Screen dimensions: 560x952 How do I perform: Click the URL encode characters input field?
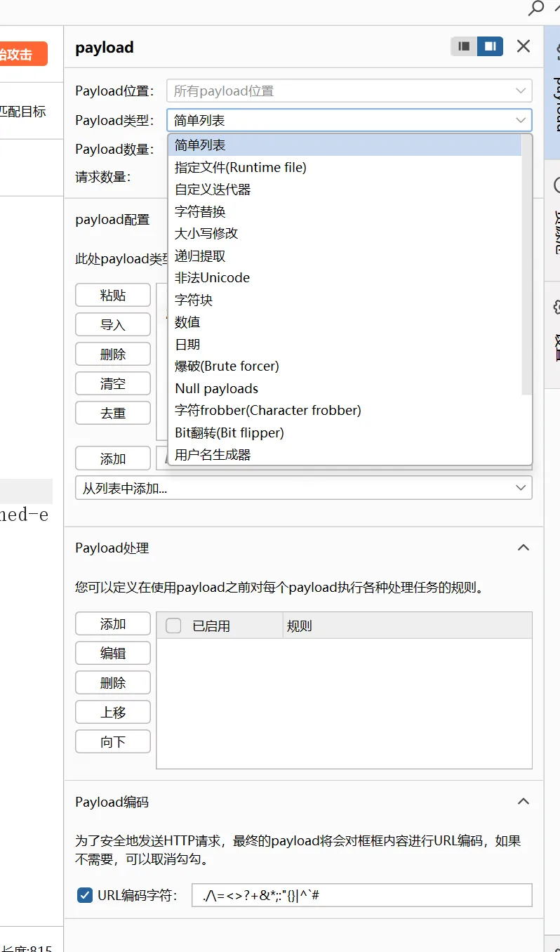coord(361,895)
